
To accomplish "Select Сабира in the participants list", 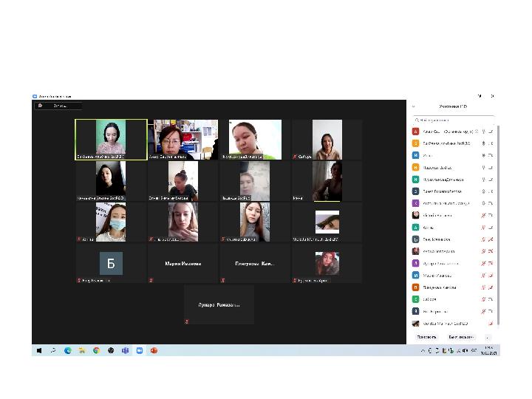I will pos(453,299).
